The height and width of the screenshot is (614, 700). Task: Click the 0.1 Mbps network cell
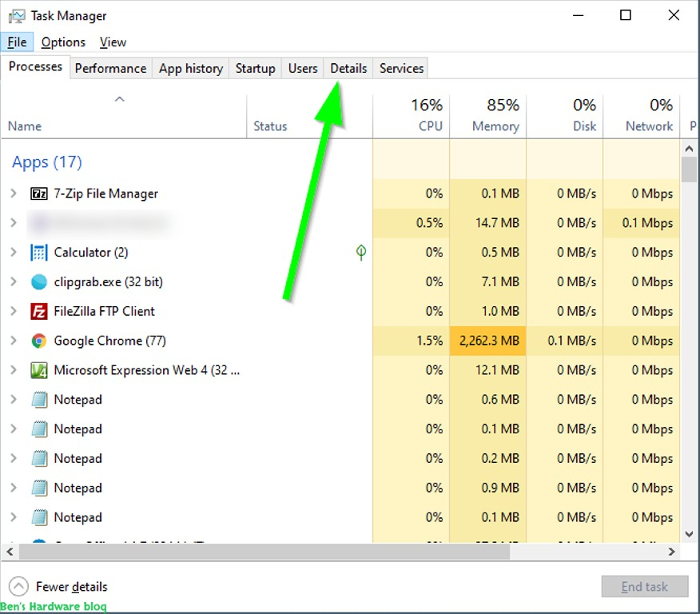(642, 223)
